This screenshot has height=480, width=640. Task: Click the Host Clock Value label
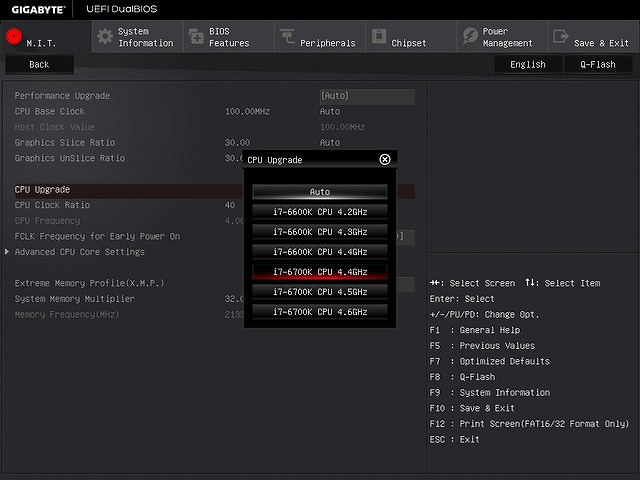point(55,127)
